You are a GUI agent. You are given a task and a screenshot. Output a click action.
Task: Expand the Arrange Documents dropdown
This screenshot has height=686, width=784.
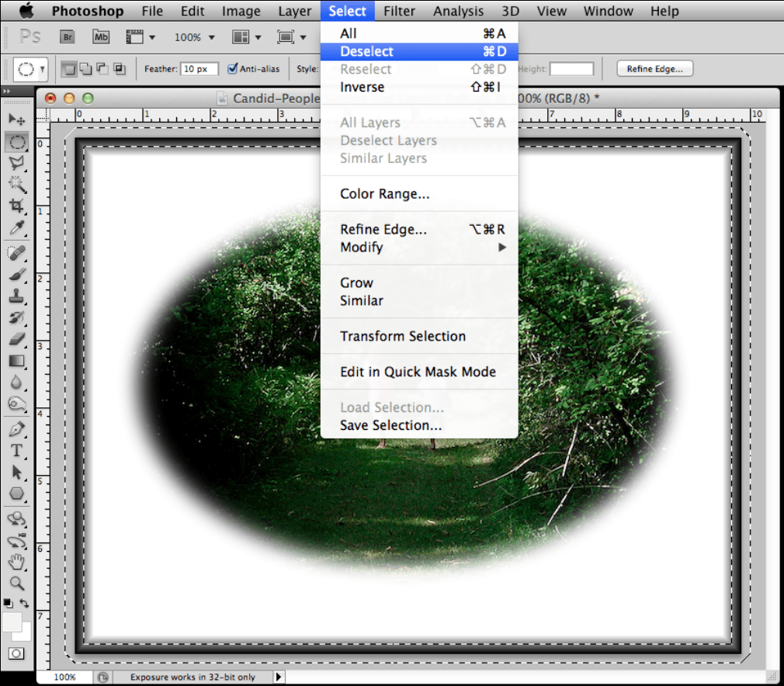click(247, 36)
